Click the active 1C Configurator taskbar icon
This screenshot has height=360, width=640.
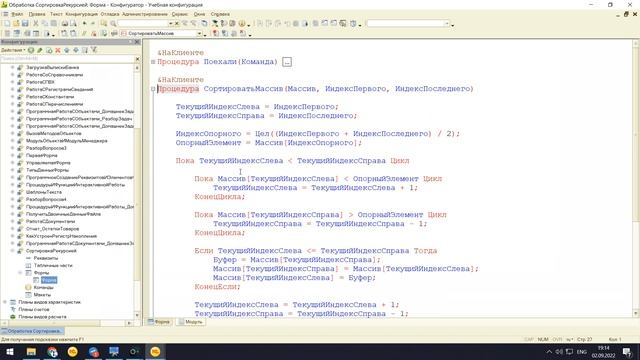[x=155, y=351]
